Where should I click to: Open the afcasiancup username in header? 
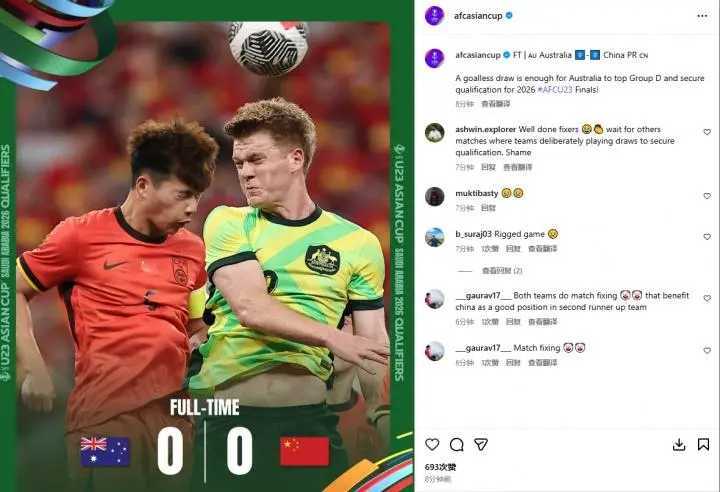click(x=478, y=16)
